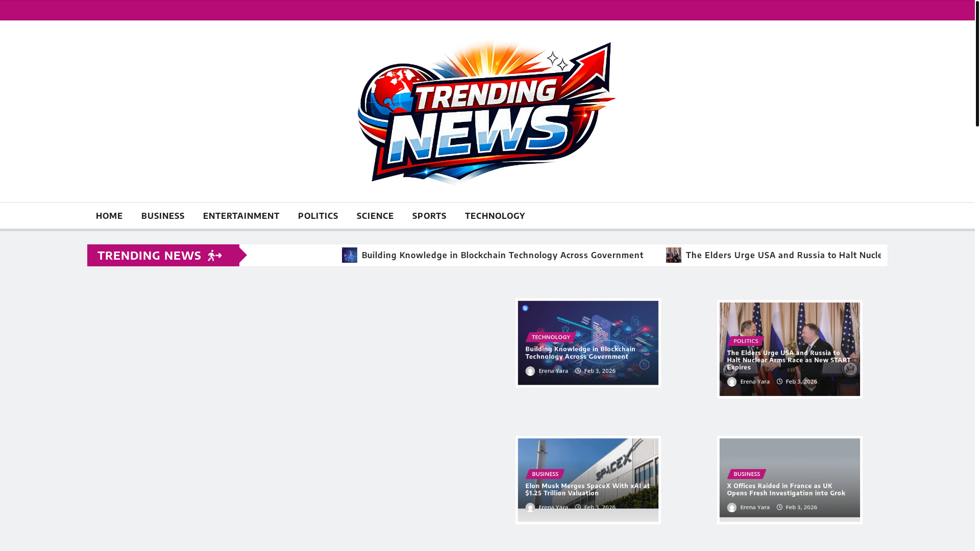
Task: Go to the TECHNOLOGY menu item
Action: pyautogui.click(x=495, y=216)
